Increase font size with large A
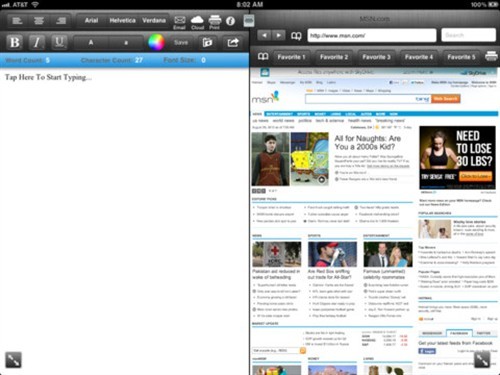The image size is (500, 375). pos(91,43)
